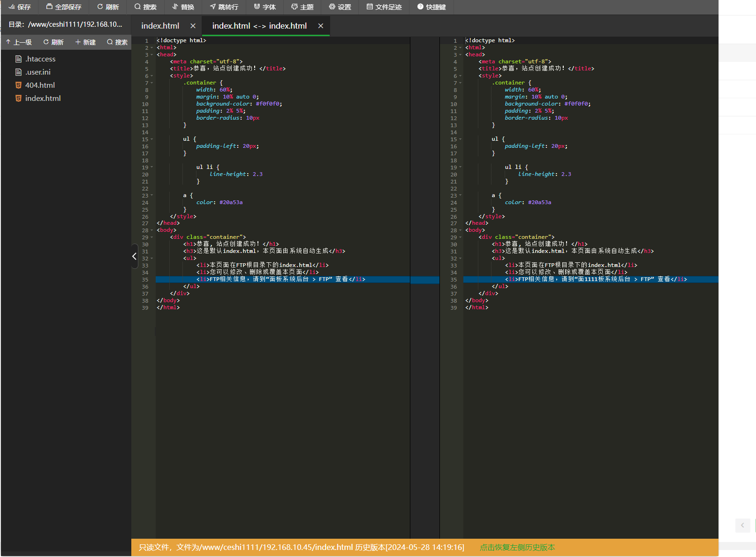Switch to the index.html <-> index.html diff tab
Viewport: 756px width, 557px height.
coord(259,26)
